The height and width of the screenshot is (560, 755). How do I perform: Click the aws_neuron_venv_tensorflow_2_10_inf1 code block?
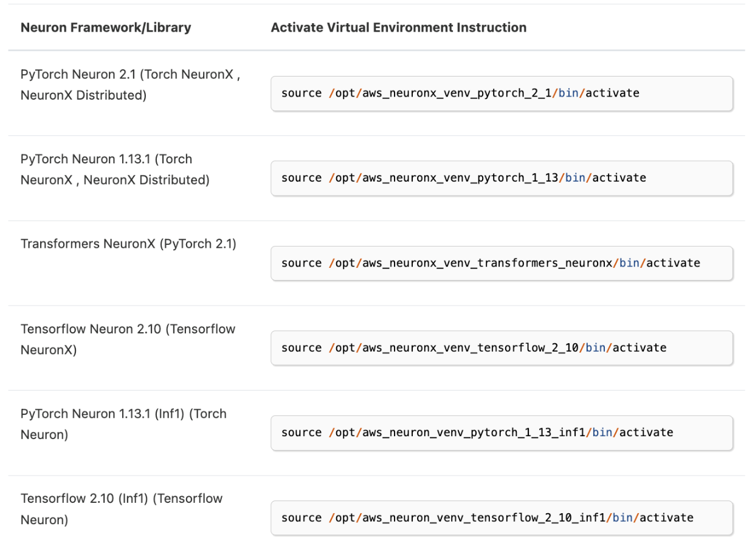click(502, 517)
